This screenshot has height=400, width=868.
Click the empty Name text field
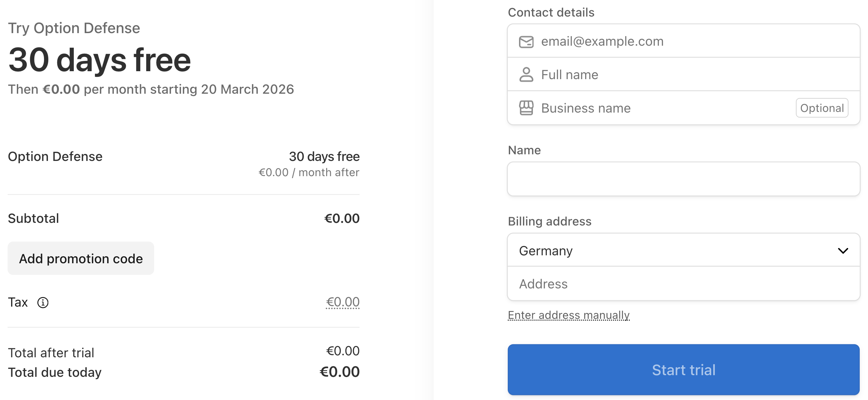pos(683,179)
